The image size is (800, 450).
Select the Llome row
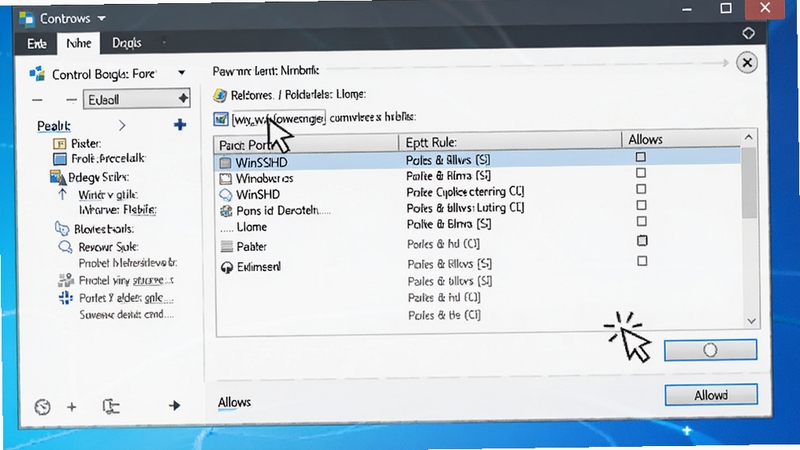[477, 227]
